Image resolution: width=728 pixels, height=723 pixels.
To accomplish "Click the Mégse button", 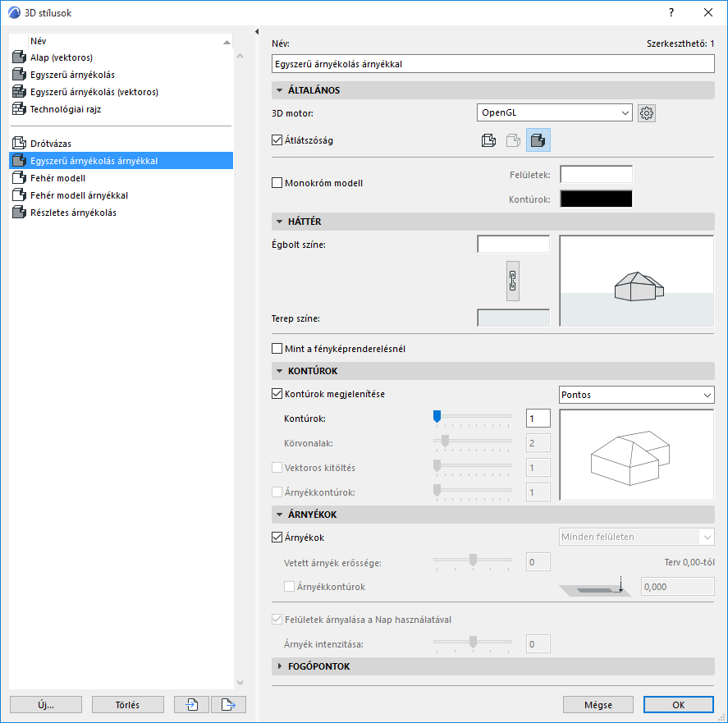I will point(598,704).
